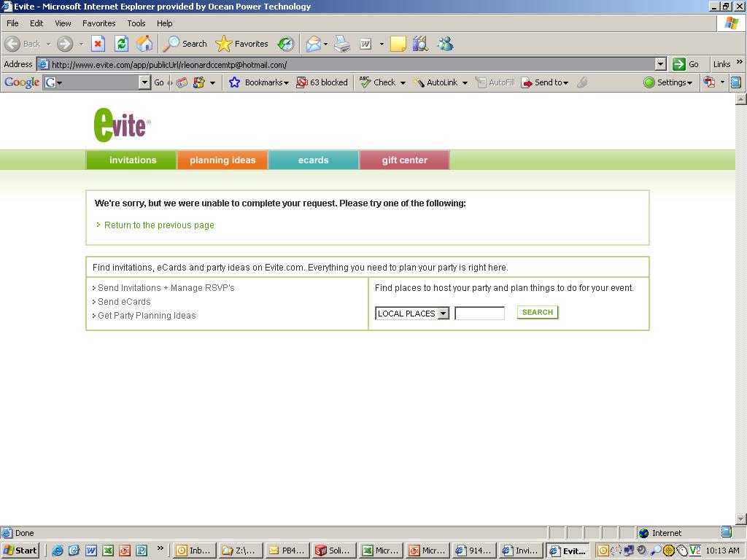The image size is (747, 560).
Task: Open the Help menu
Action: click(164, 23)
